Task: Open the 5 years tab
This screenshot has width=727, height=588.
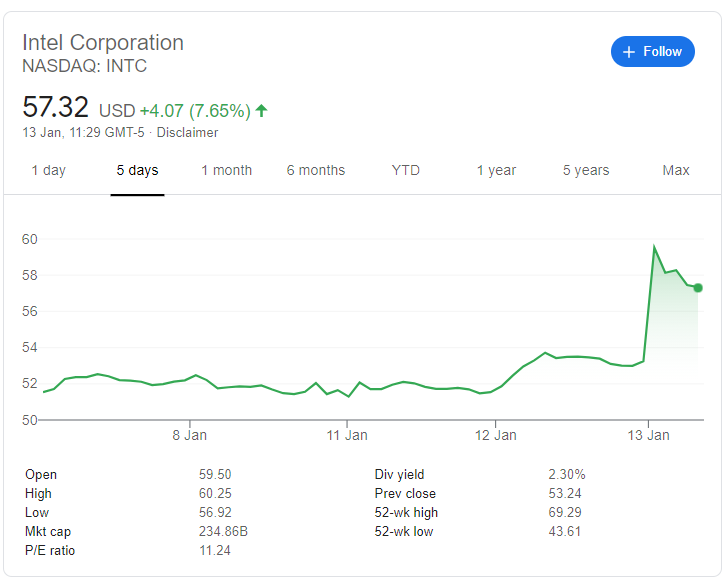Action: (586, 170)
